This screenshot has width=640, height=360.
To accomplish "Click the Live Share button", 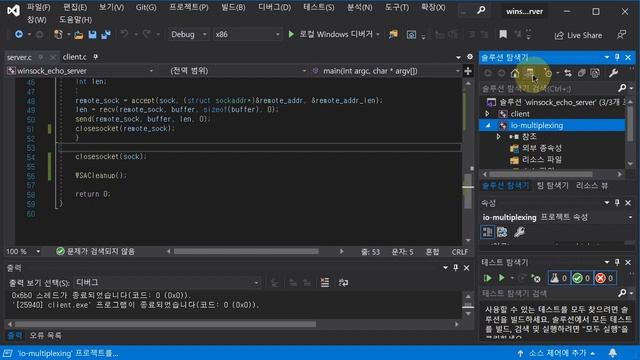I will [578, 36].
